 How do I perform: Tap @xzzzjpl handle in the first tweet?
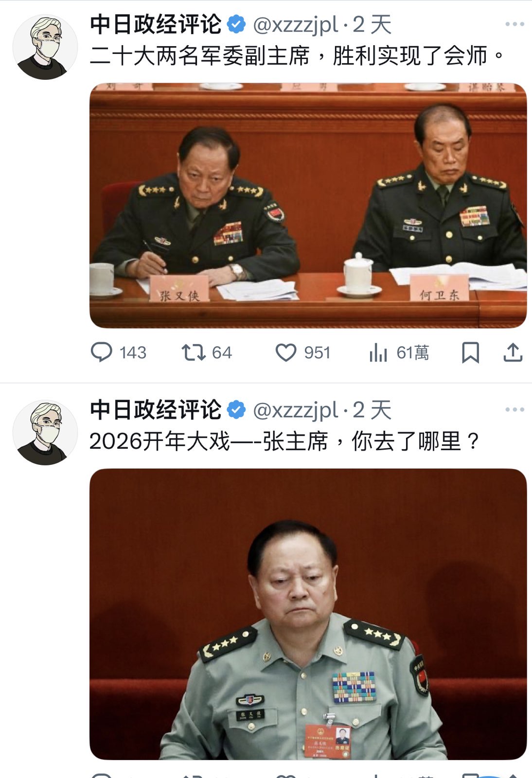point(296,25)
